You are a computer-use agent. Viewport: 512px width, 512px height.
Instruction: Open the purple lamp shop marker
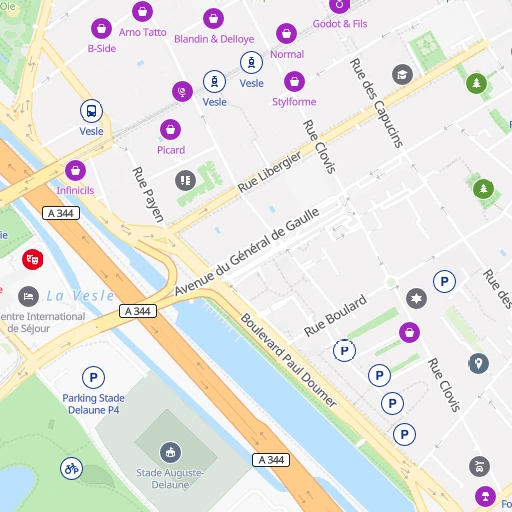[485, 496]
